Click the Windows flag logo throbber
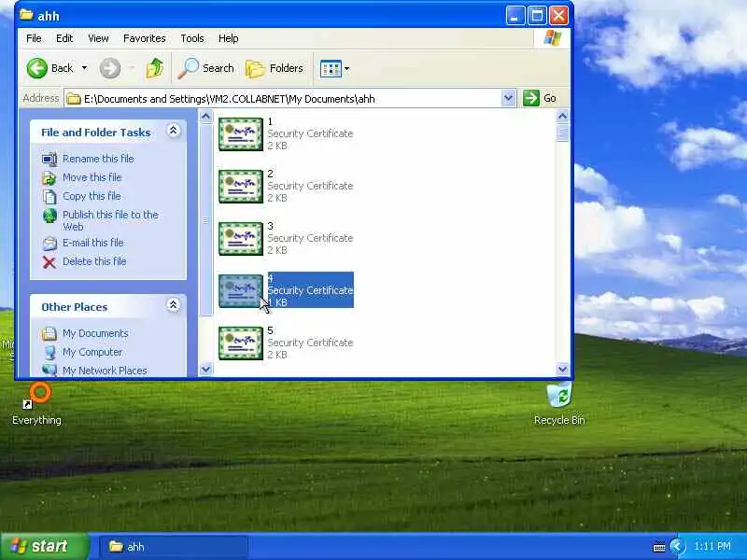 (x=552, y=38)
